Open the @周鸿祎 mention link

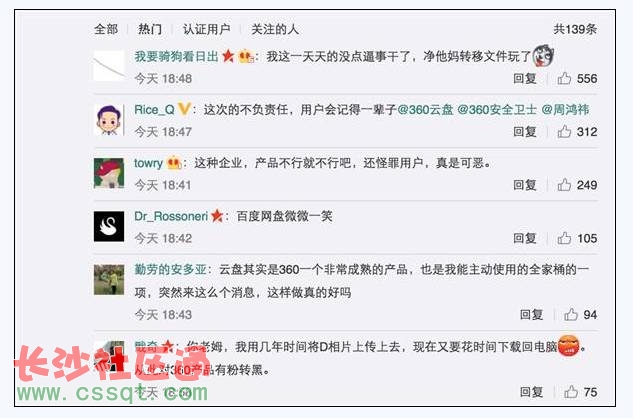tap(565, 109)
